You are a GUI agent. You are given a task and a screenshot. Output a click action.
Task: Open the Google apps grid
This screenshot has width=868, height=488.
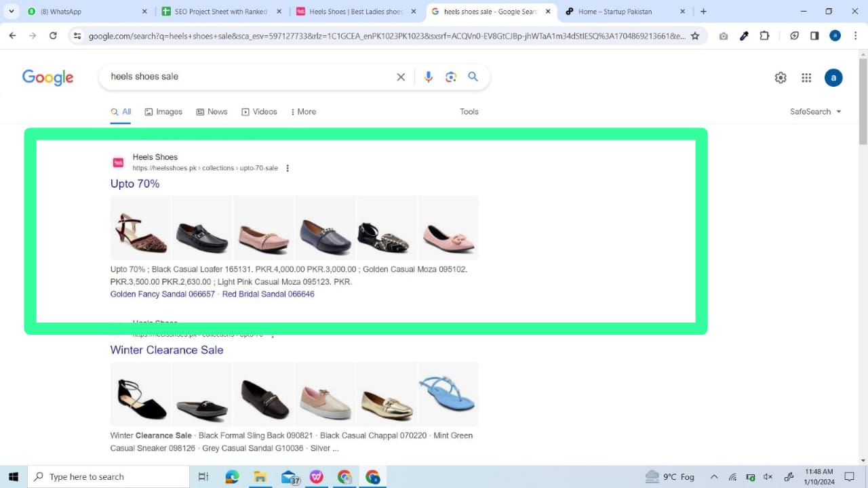point(806,78)
